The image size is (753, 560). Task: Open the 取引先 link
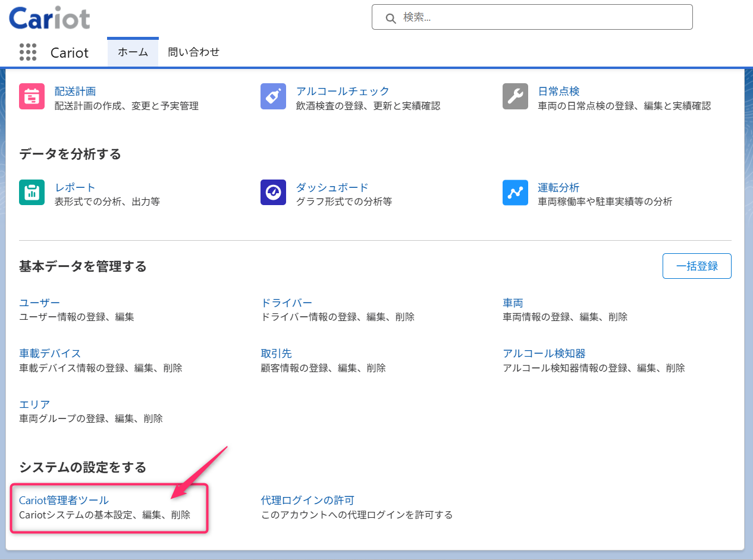[x=277, y=354]
